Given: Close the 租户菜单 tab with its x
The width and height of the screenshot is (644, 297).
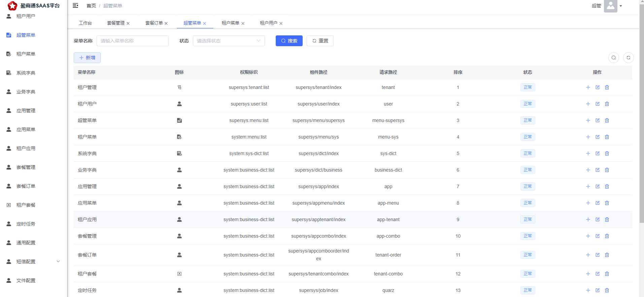Looking at the screenshot, I should 243,23.
